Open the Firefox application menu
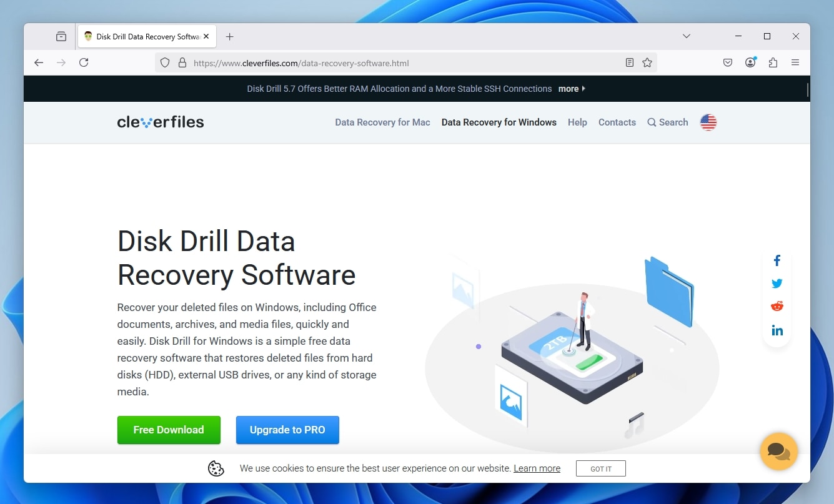 click(x=795, y=62)
